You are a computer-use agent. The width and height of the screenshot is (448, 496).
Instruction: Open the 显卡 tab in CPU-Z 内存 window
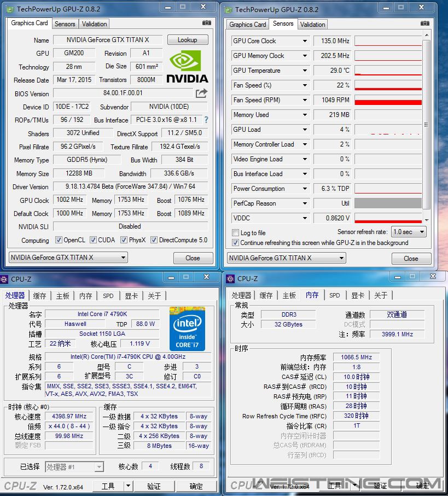pos(358,295)
